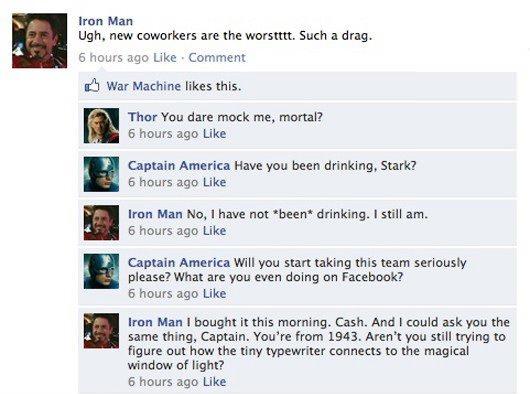Click the thumbs-up icon beside War Machine
The height and width of the screenshot is (394, 530).
click(92, 86)
